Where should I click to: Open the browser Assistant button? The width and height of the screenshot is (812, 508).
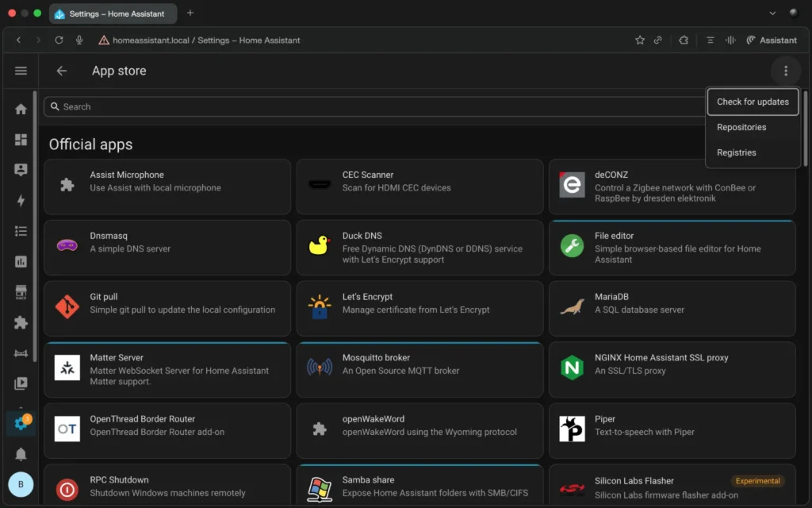pyautogui.click(x=771, y=40)
